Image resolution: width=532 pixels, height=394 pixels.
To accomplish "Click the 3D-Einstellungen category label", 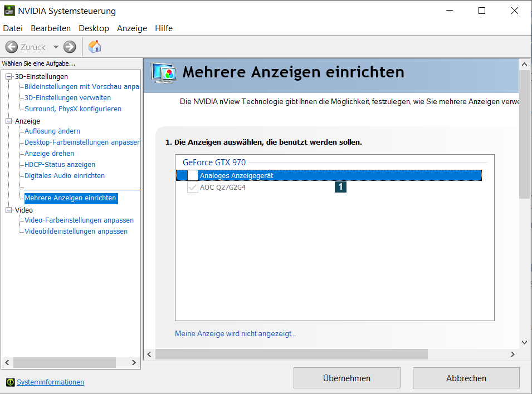I will pyautogui.click(x=41, y=77).
